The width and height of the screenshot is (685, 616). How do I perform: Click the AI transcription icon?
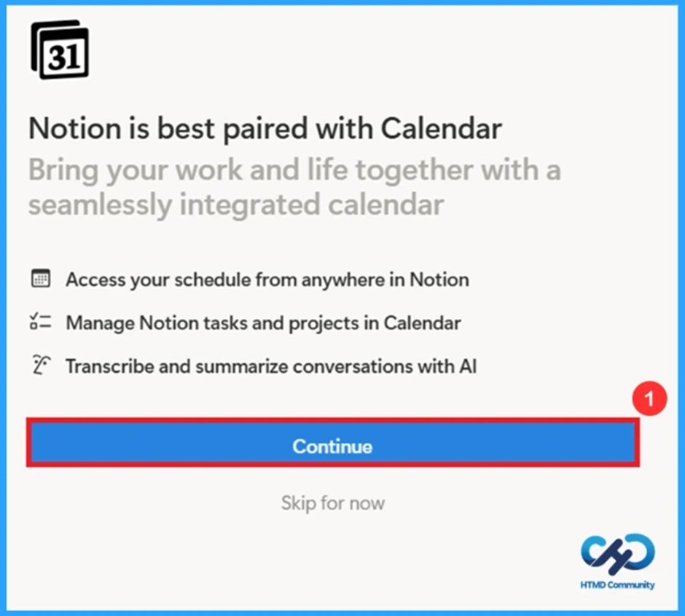[x=42, y=366]
